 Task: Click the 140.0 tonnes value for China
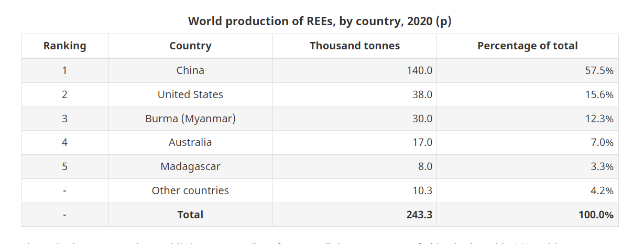tap(419, 70)
